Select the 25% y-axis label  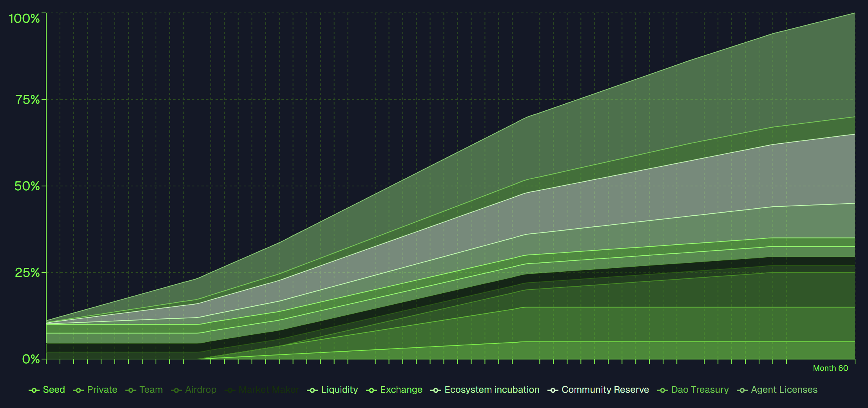click(27, 273)
